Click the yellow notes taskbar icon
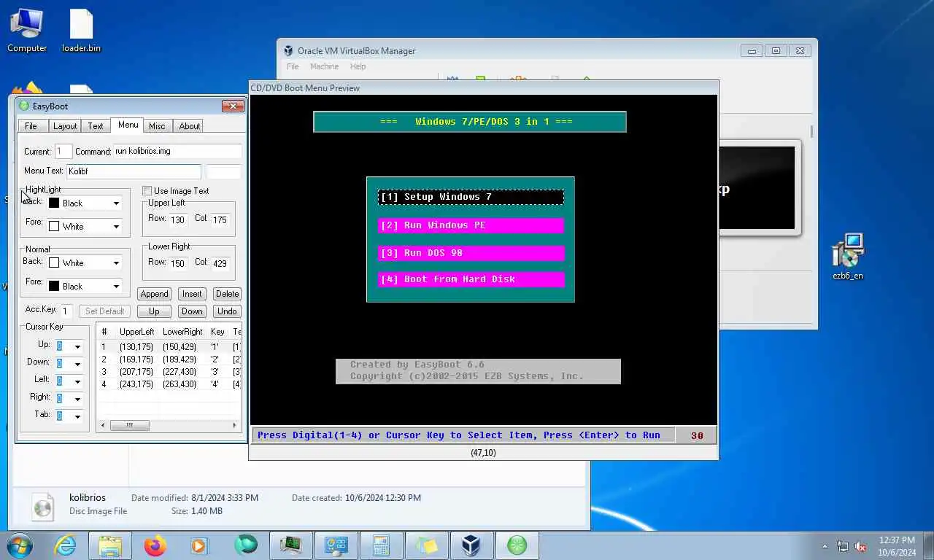 (426, 545)
